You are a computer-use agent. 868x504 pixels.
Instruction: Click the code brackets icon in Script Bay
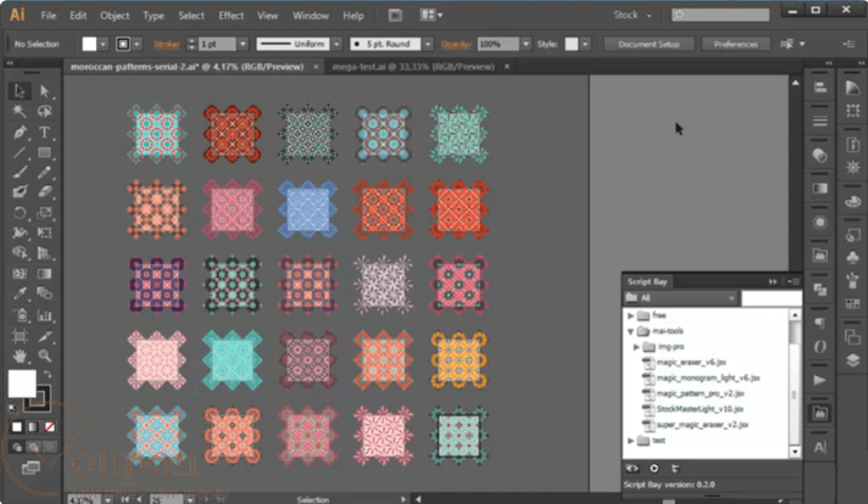click(x=632, y=468)
